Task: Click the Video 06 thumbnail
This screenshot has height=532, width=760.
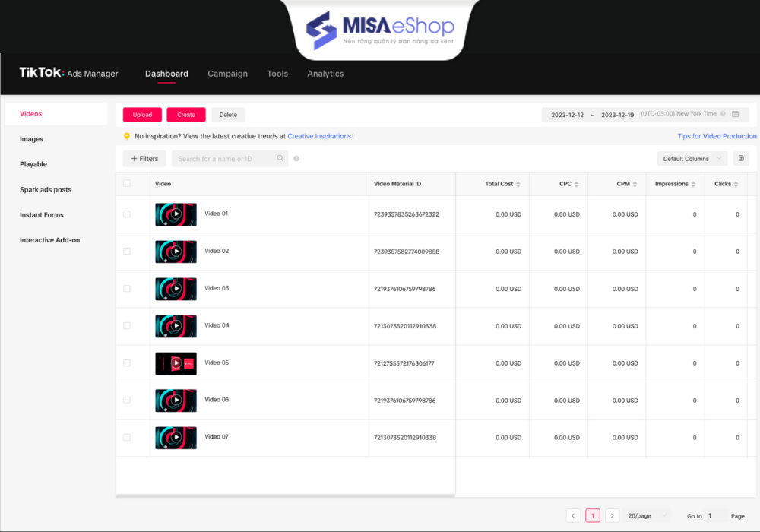Action: point(176,401)
